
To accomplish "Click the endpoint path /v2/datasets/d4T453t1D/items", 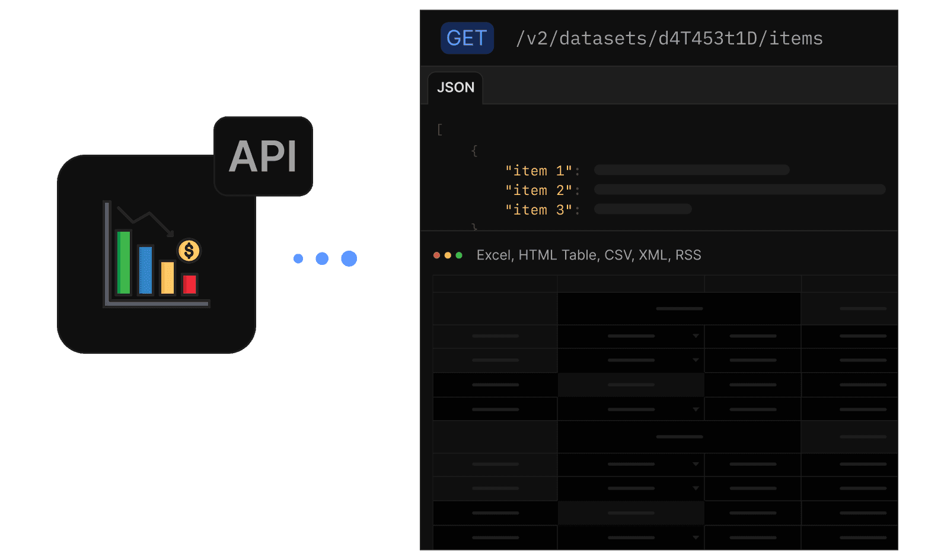I will 669,39.
